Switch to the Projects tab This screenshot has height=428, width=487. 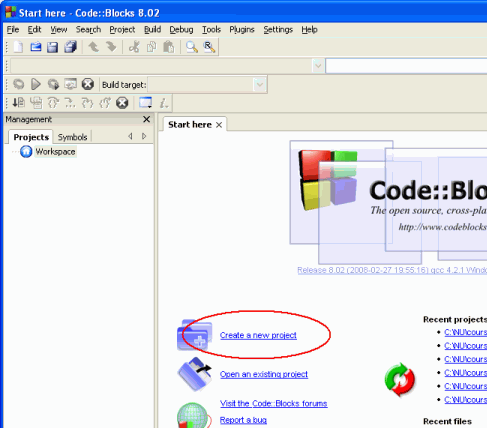tap(31, 137)
